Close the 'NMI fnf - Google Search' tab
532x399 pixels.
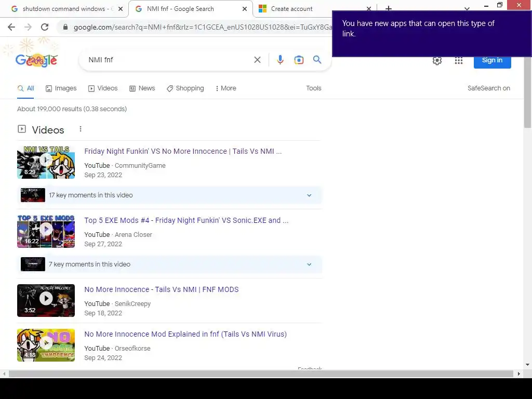pyautogui.click(x=245, y=9)
